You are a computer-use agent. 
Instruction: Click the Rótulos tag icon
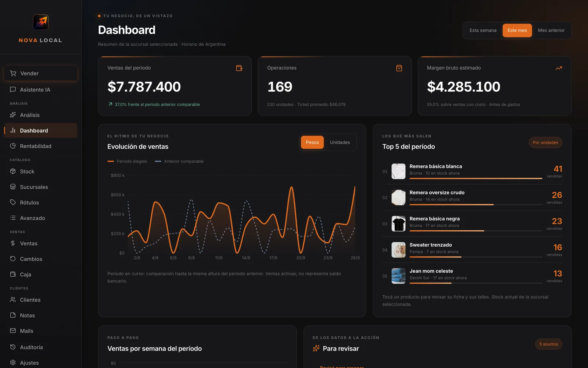(x=13, y=202)
